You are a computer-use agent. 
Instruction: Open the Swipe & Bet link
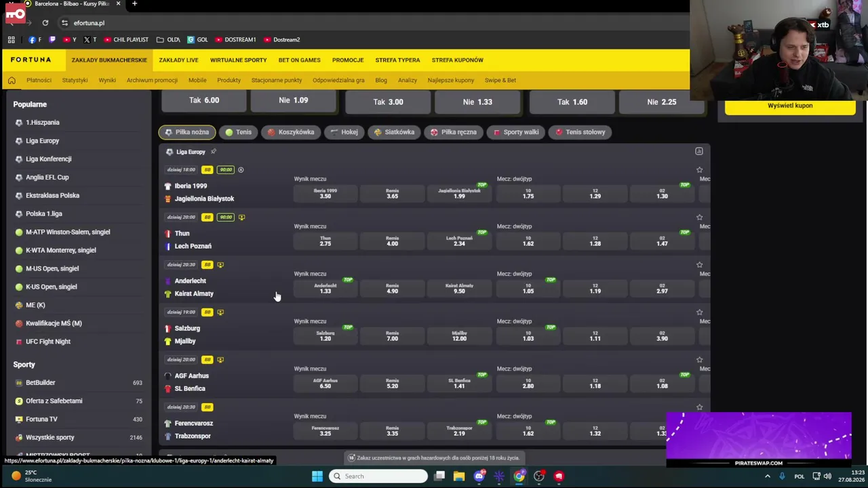[500, 81]
